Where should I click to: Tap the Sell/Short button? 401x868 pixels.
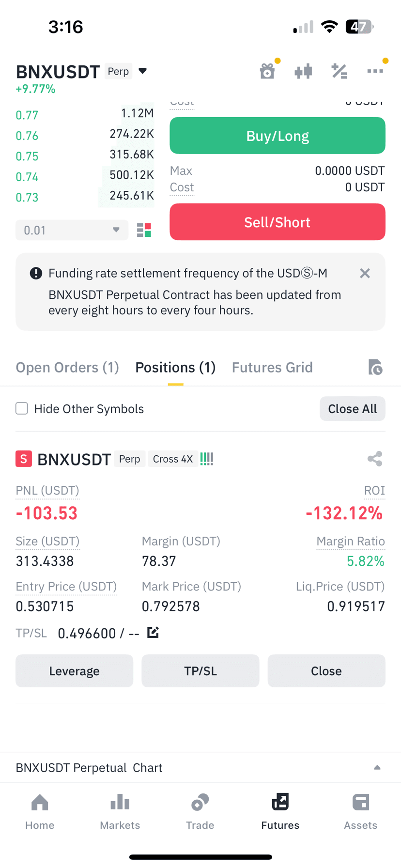point(278,222)
